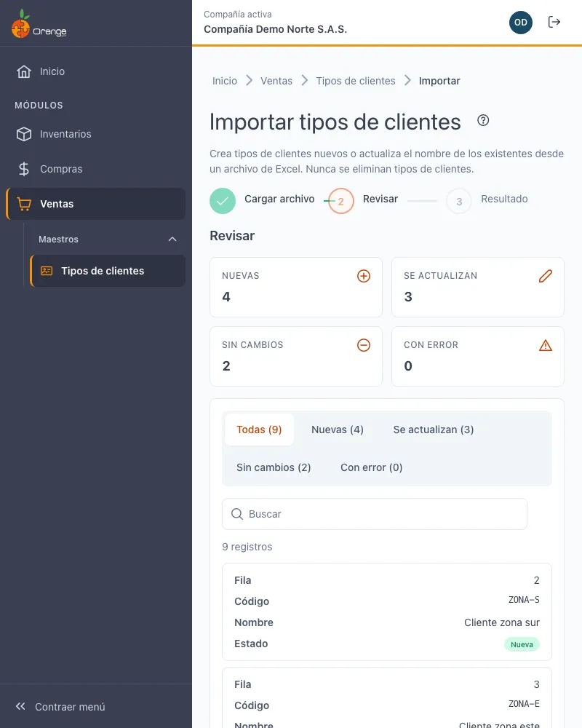Click Con error card count 0
This screenshot has width=582, height=728.
click(x=408, y=366)
